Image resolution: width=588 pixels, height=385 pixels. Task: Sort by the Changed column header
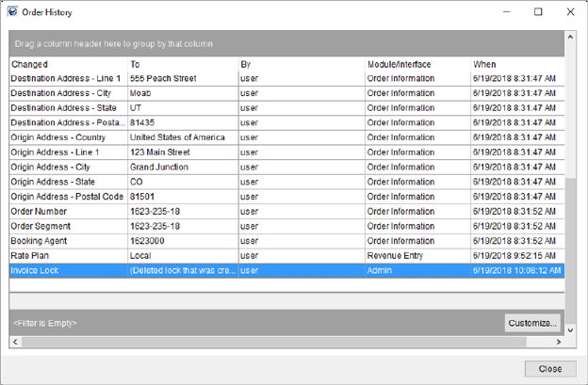66,64
